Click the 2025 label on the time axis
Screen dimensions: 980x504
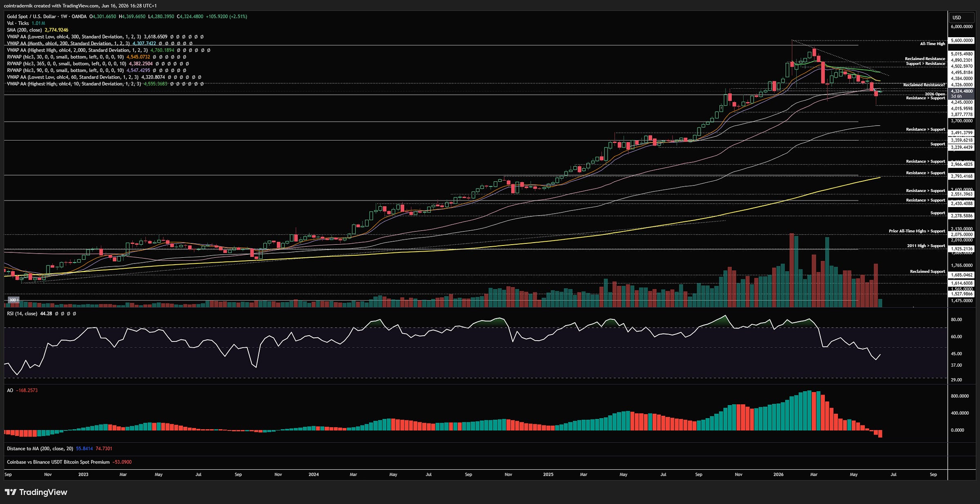(548, 475)
